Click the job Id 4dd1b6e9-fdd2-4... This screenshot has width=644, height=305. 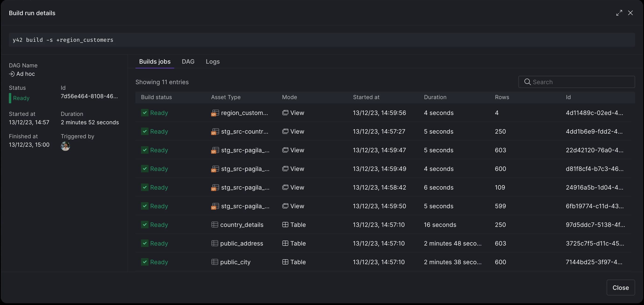[594, 132]
